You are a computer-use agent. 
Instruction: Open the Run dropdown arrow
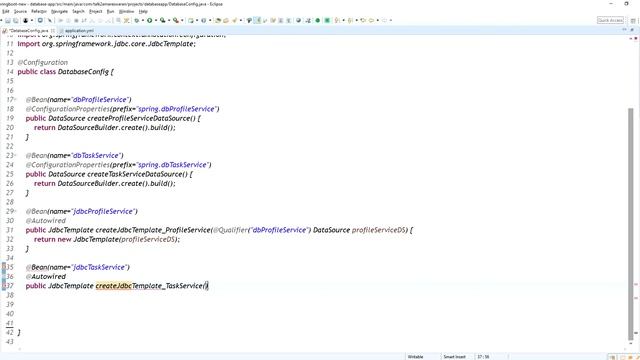click(x=156, y=20)
